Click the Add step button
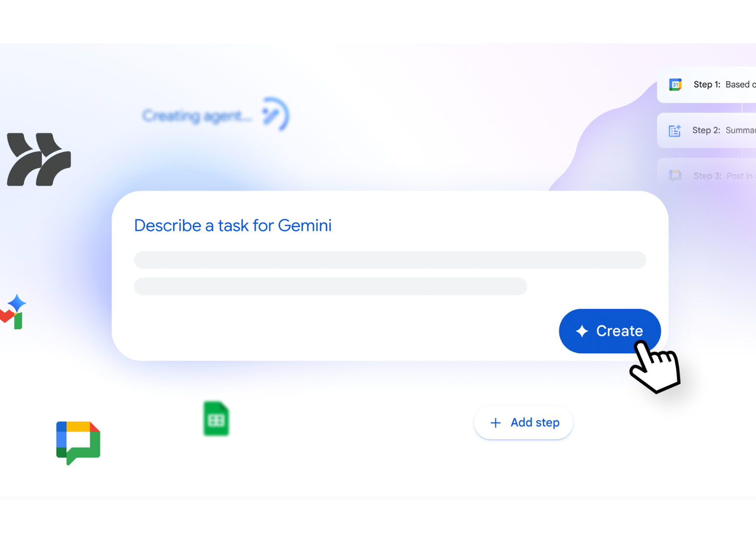 point(524,423)
